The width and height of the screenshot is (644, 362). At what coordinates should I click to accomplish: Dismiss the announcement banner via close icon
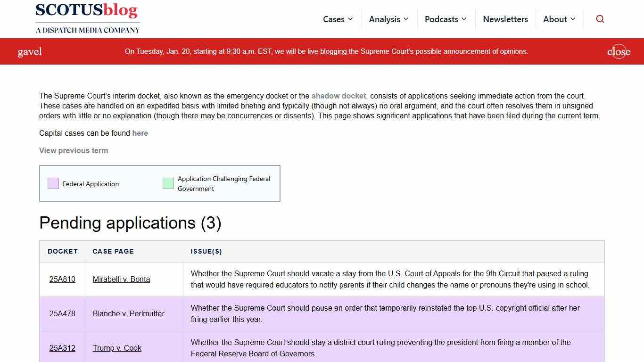coord(618,51)
